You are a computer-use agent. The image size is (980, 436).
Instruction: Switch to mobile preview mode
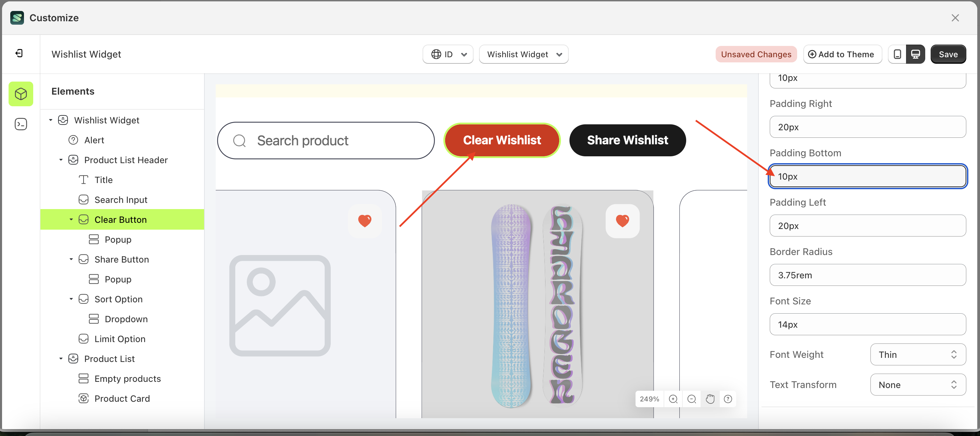[897, 54]
